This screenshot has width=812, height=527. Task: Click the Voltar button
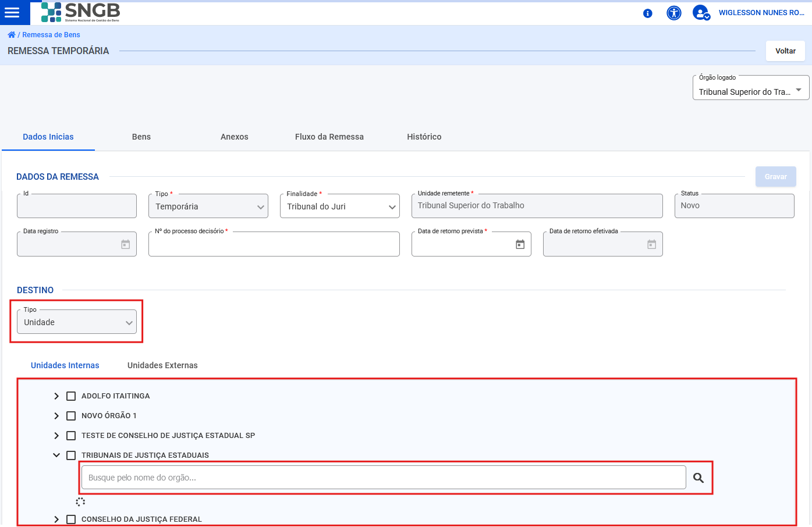click(x=785, y=51)
